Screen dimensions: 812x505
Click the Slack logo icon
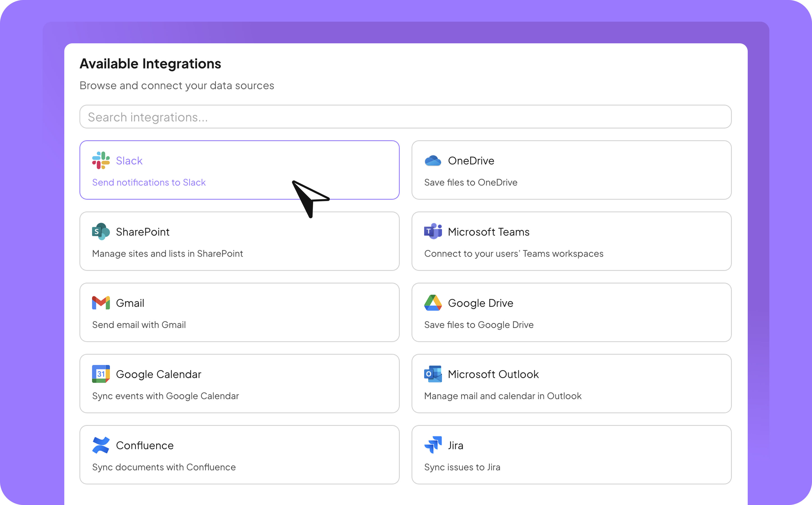tap(101, 161)
